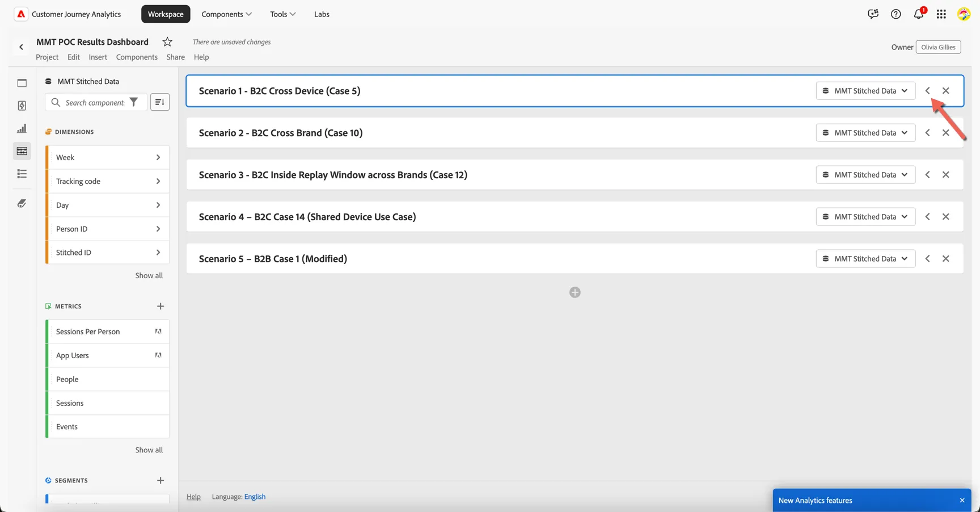Add a blank panel with the plus circle

click(x=575, y=292)
